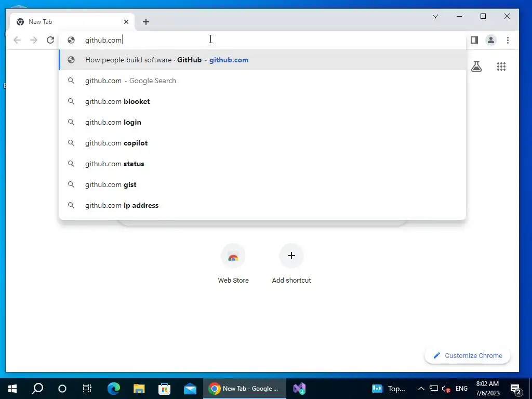The image size is (532, 399).
Task: Open Chrome three-dot menu
Action: [508, 40]
